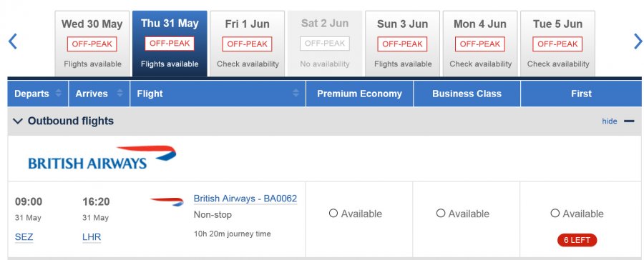Click the large British Airways logo
This screenshot has width=644, height=260.
coord(102,157)
